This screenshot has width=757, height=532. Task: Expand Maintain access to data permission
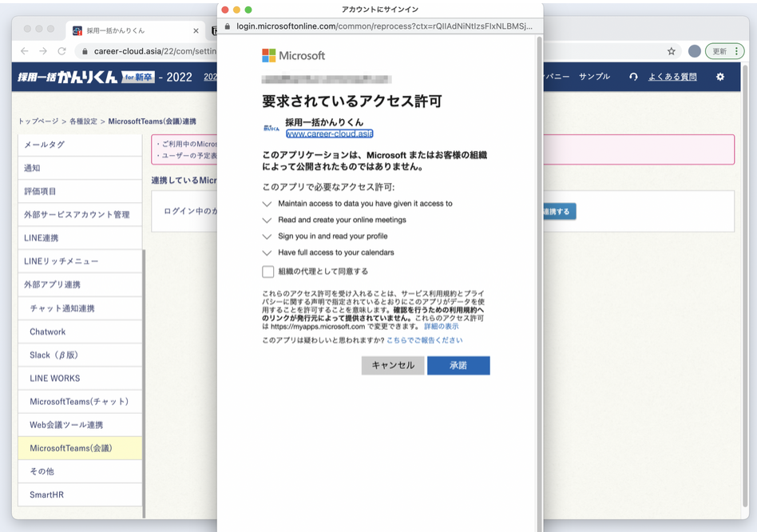point(267,204)
